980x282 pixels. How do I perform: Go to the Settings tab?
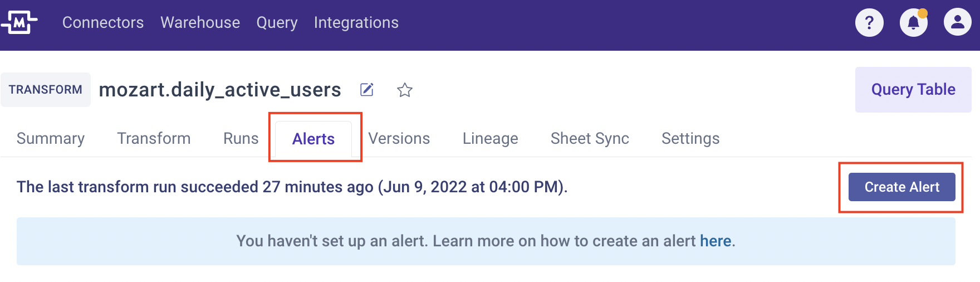(690, 139)
